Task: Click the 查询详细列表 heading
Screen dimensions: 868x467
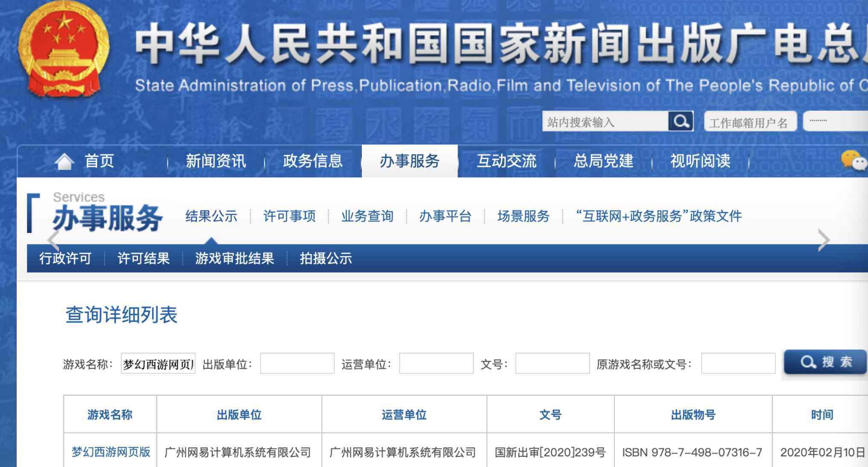Action: (121, 315)
